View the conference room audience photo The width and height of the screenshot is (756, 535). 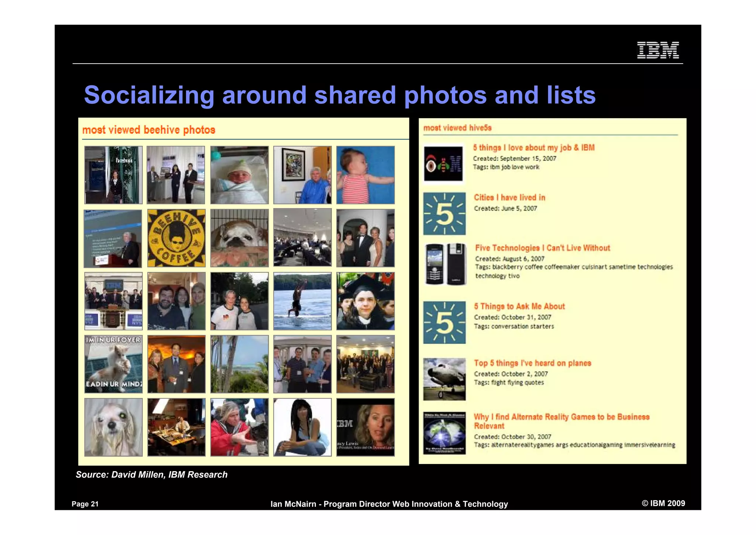pyautogui.click(x=302, y=238)
